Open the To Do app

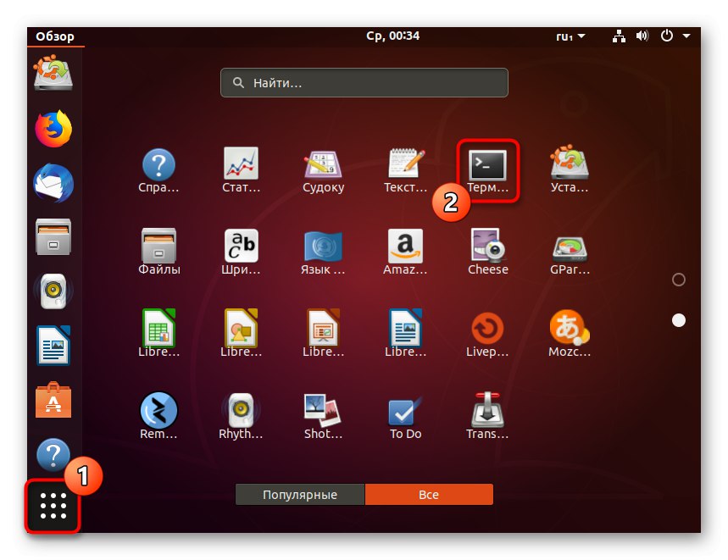tap(405, 409)
